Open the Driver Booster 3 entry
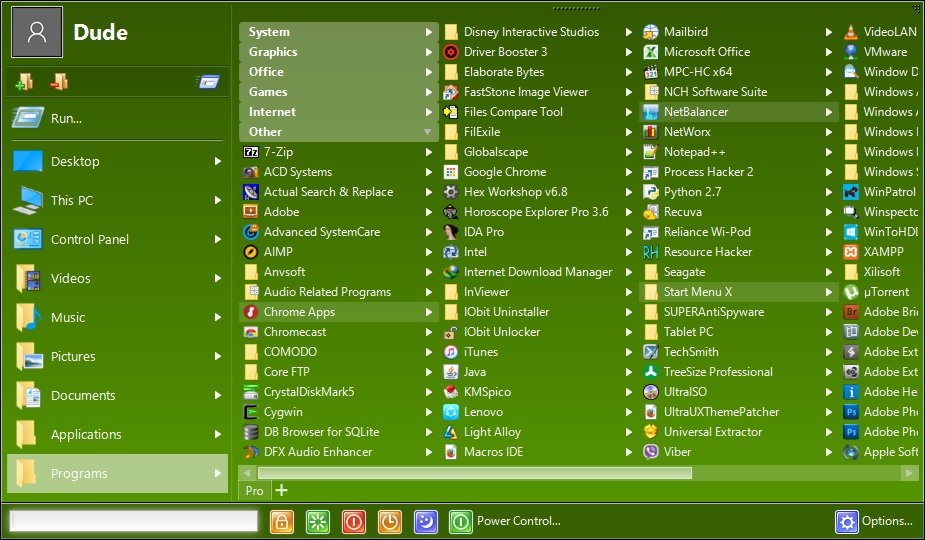This screenshot has height=540, width=925. 539,52
